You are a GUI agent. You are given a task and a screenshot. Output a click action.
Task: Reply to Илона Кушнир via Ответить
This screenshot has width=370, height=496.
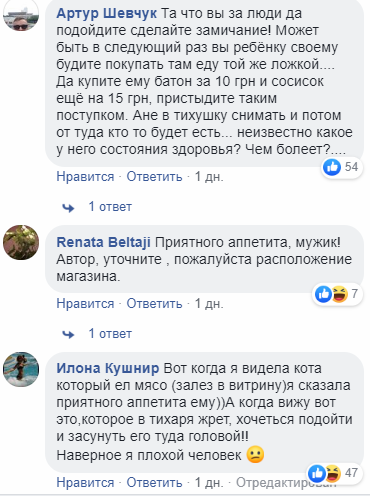click(154, 482)
